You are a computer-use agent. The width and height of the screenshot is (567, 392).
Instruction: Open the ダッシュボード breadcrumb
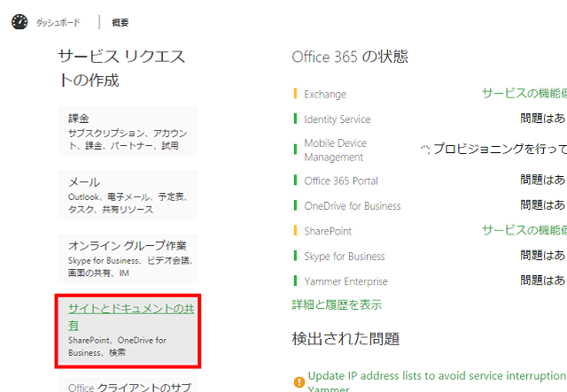click(58, 23)
